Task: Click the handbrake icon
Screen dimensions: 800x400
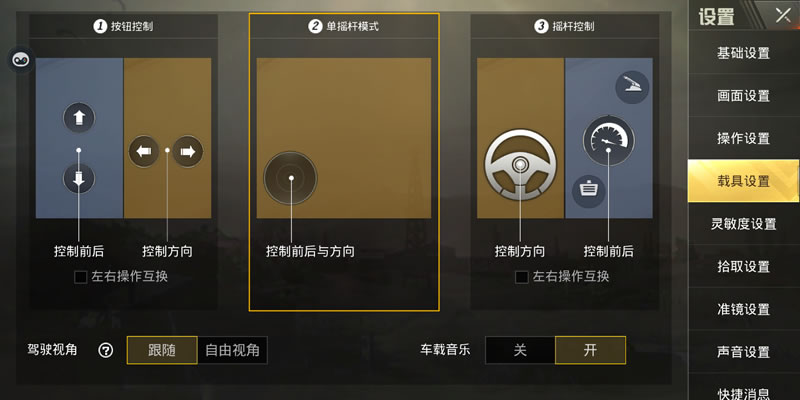Action: [632, 87]
